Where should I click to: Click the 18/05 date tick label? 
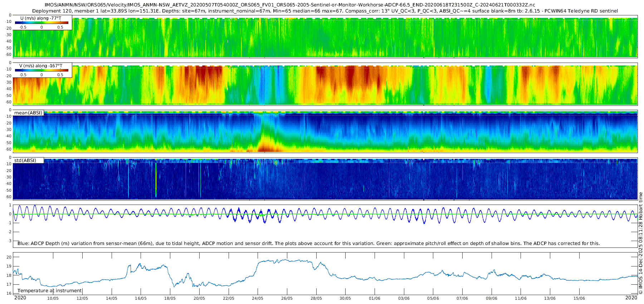[170, 298]
